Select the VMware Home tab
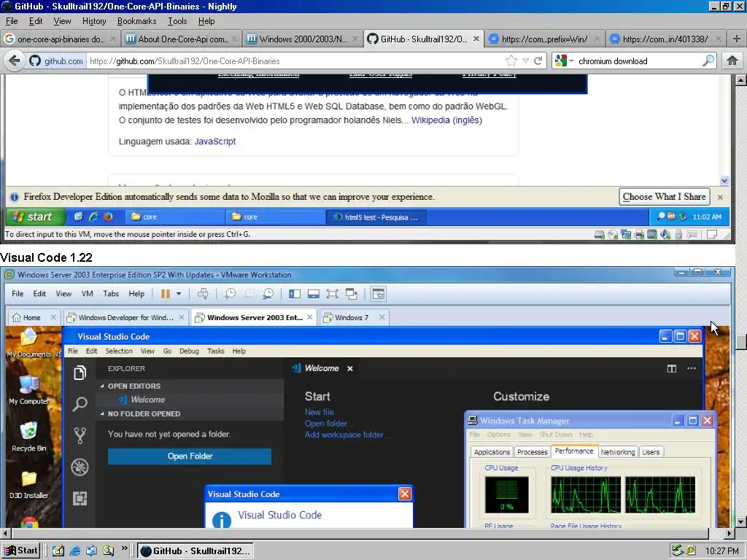This screenshot has height=560, width=747. 34,318
